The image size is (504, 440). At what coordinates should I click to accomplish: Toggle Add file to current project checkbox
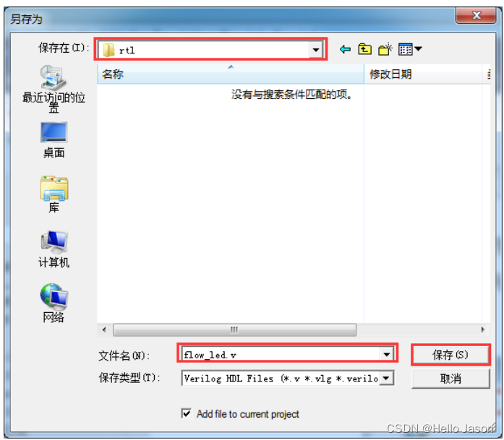tap(186, 413)
